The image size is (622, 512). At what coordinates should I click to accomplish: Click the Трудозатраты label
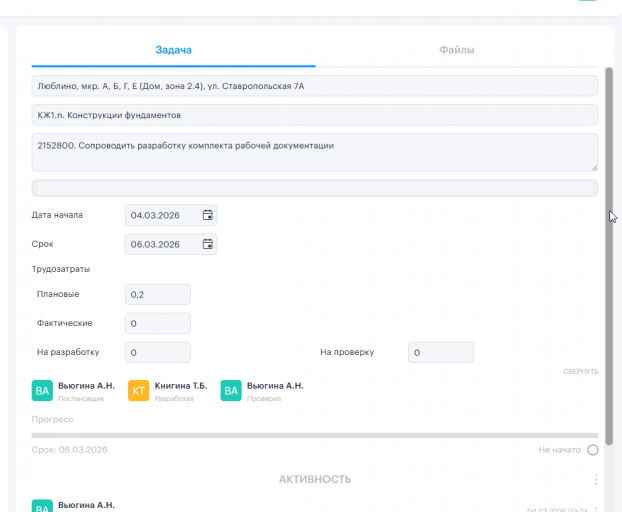pos(61,269)
